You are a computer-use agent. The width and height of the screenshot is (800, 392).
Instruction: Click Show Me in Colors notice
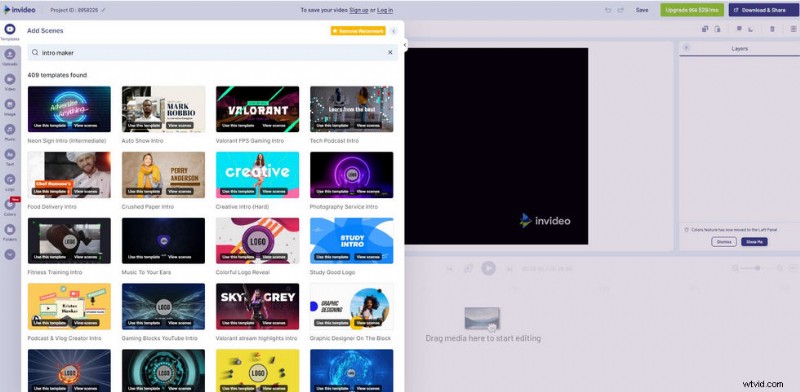click(x=755, y=242)
